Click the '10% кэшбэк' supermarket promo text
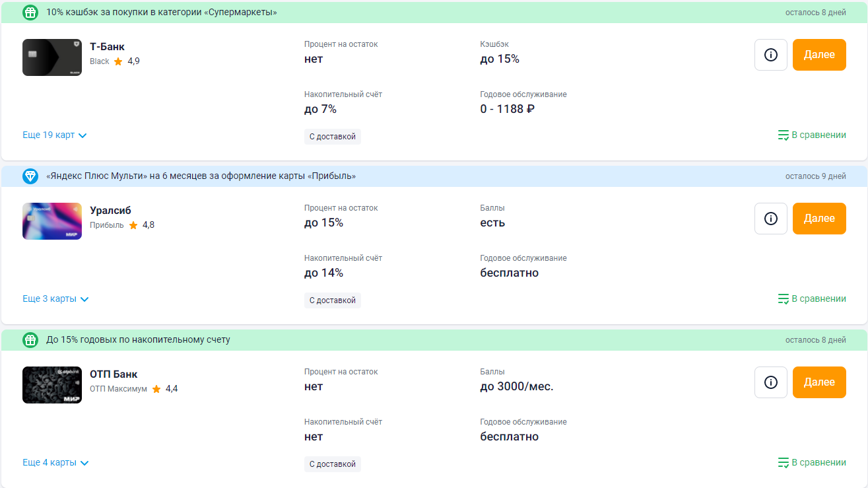Screen dimensions: 868x488 click(x=162, y=13)
